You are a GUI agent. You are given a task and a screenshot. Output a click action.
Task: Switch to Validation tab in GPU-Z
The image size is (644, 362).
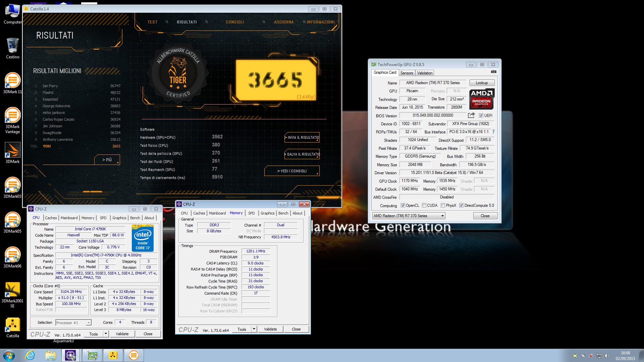[425, 73]
